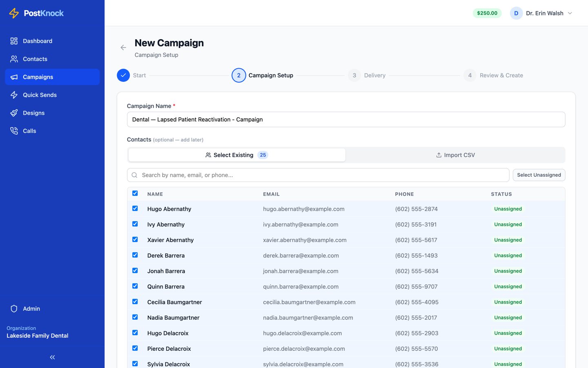
Task: Click phone number (602) 555-5634
Action: (416, 271)
